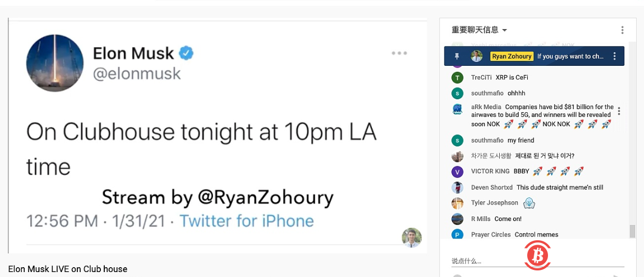This screenshot has width=644, height=277.
Task: Click the Ryan Zohoury author badge
Action: (x=512, y=56)
